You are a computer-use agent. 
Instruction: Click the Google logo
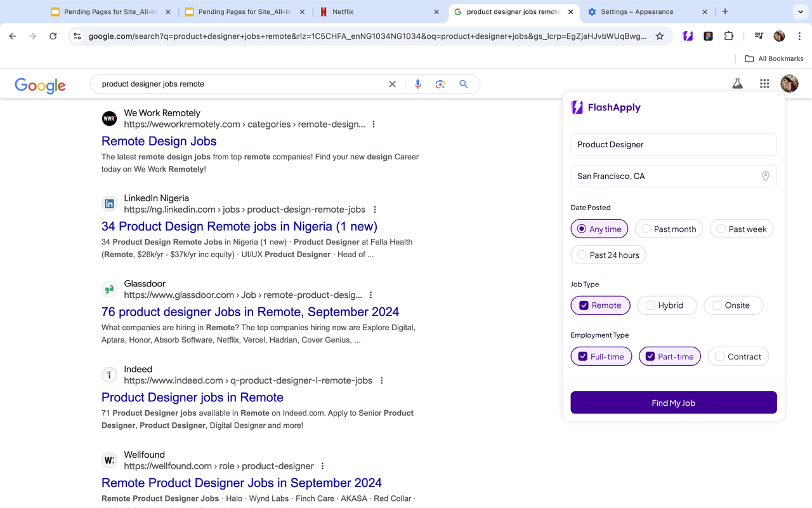[x=40, y=85]
